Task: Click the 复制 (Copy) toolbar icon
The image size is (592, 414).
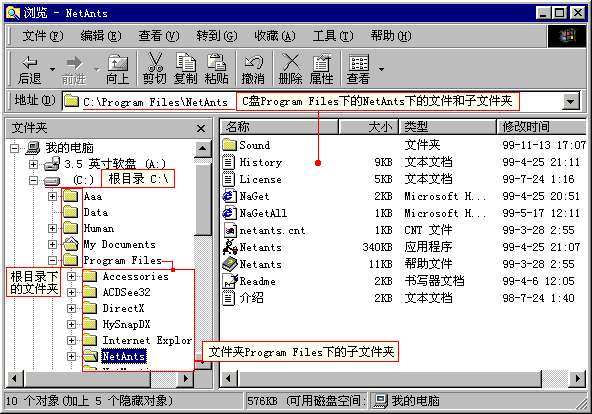Action: point(185,62)
